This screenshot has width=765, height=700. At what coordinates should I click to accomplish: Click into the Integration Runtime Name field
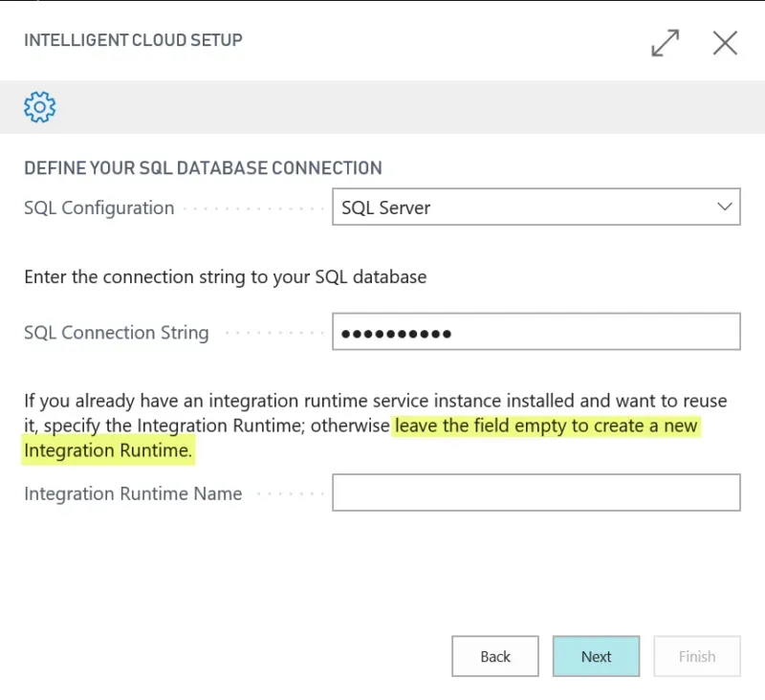tap(535, 493)
